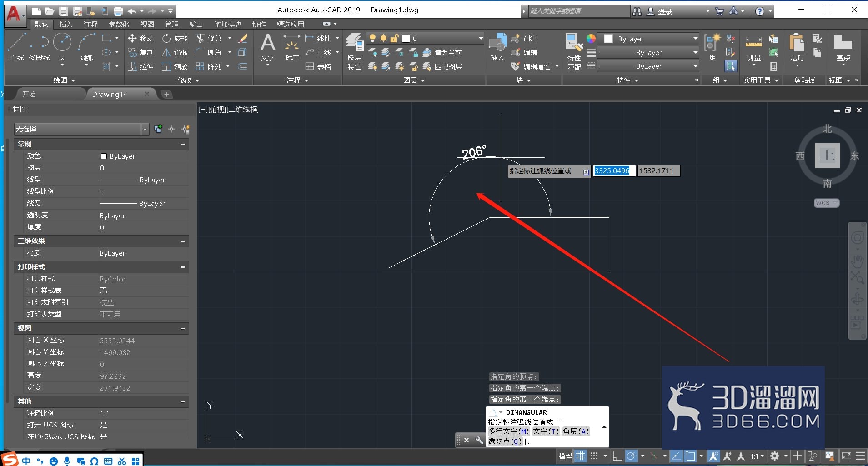Toggle polar tracking in the status bar
This screenshot has width=868, height=466.
(x=631, y=456)
